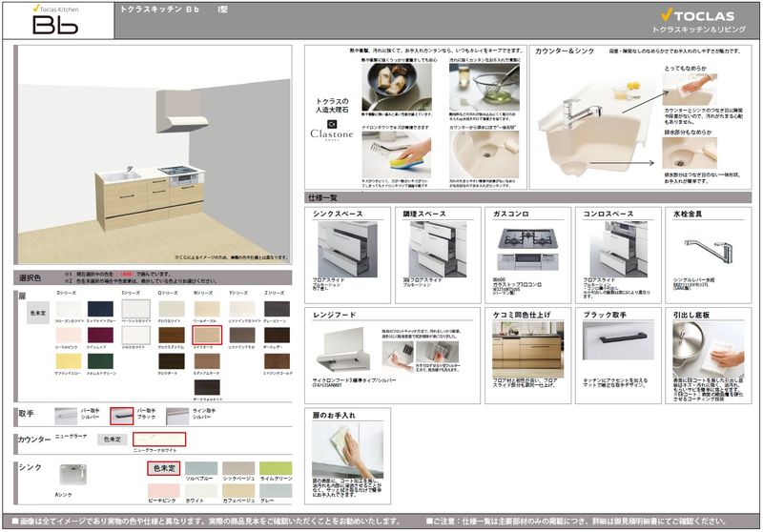The height and width of the screenshot is (532, 763).
Task: Click the Nシリーズ column heading
Action: pyautogui.click(x=204, y=294)
